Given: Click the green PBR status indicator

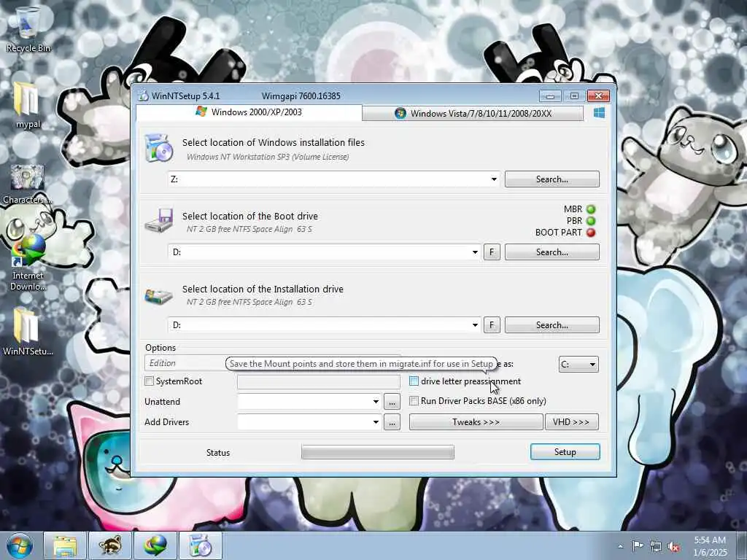Looking at the screenshot, I should 591,221.
